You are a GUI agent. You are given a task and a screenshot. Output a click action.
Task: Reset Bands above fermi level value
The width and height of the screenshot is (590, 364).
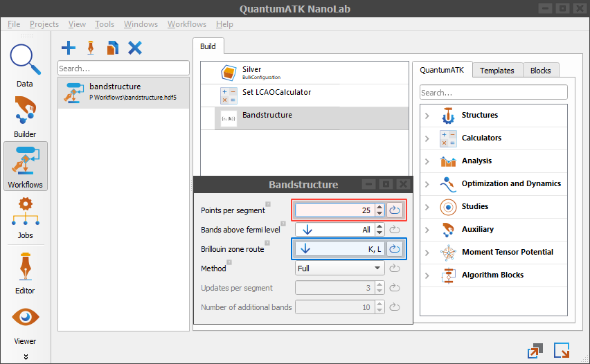click(394, 229)
